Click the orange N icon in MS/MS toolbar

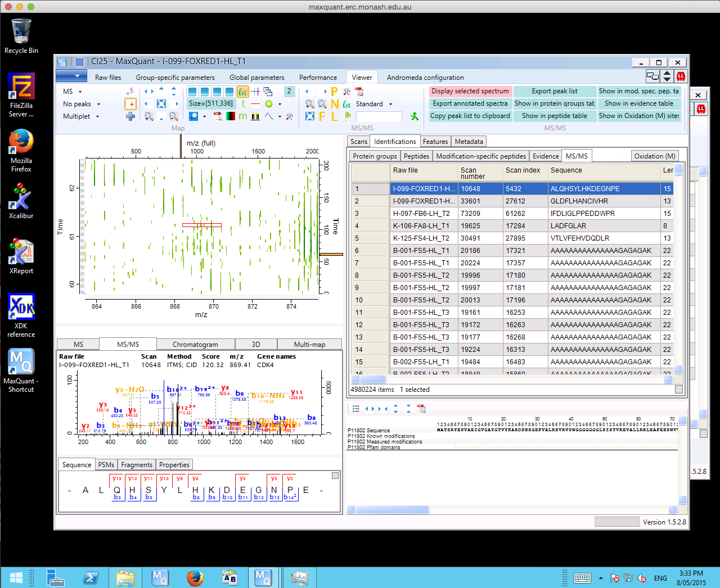[335, 104]
